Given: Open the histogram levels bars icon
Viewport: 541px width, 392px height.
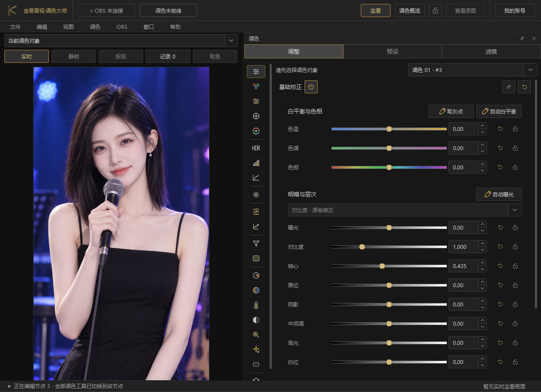Looking at the screenshot, I should pyautogui.click(x=256, y=163).
